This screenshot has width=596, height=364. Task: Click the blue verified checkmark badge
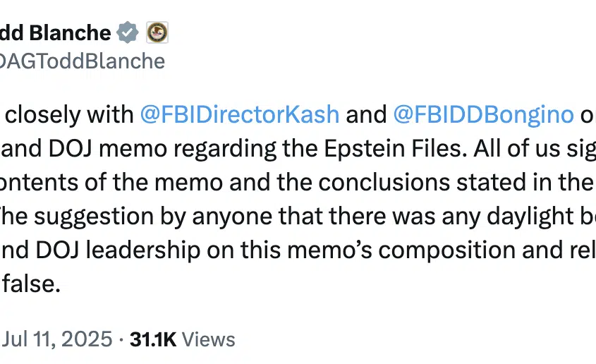[x=128, y=32]
